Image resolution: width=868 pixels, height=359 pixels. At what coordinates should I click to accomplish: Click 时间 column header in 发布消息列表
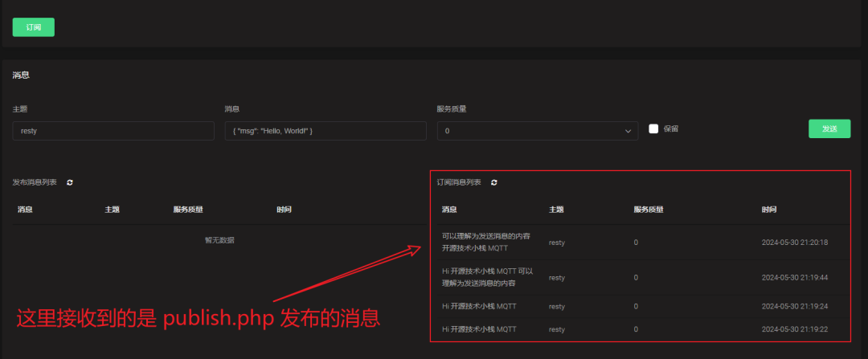pos(284,210)
